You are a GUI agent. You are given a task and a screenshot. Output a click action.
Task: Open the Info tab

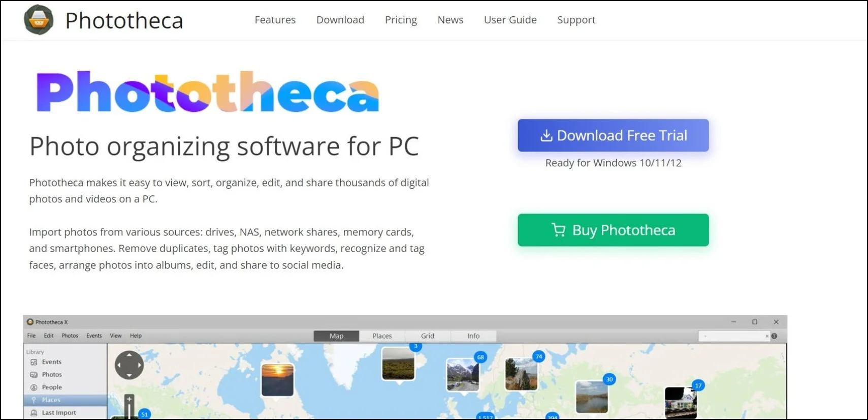coord(473,336)
